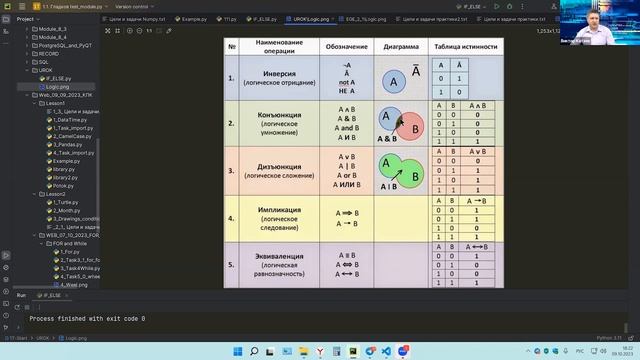Run the IF_ELSE configuration
This screenshot has width=640, height=360.
click(497, 7)
